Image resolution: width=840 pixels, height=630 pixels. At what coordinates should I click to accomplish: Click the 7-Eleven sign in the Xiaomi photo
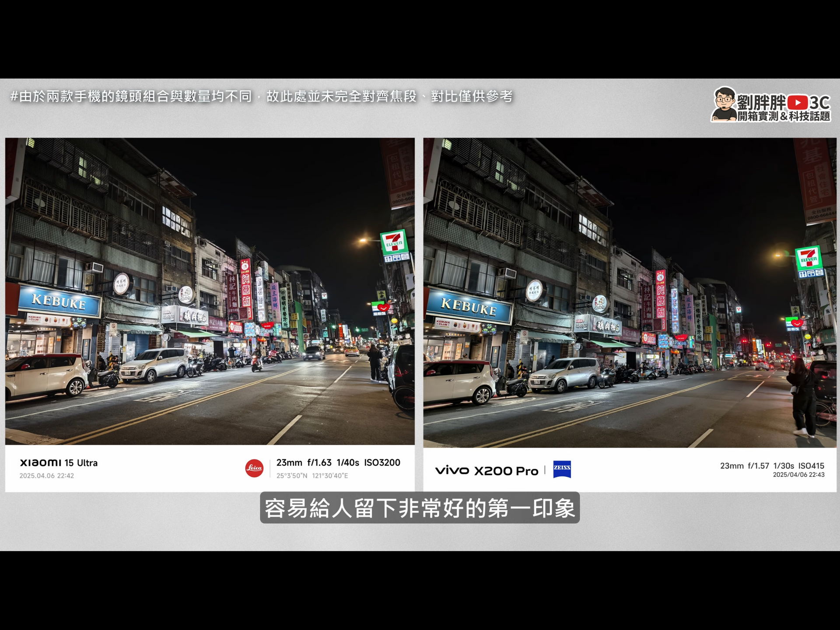pyautogui.click(x=393, y=243)
